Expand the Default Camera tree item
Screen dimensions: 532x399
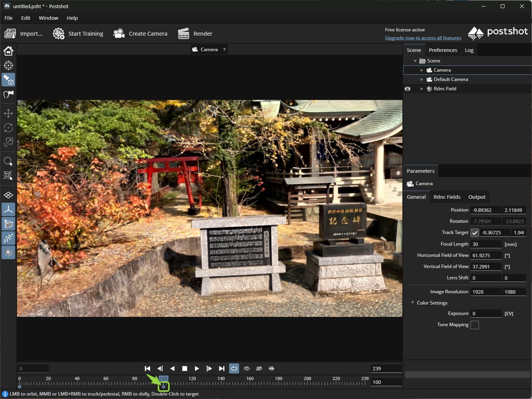[x=422, y=79]
